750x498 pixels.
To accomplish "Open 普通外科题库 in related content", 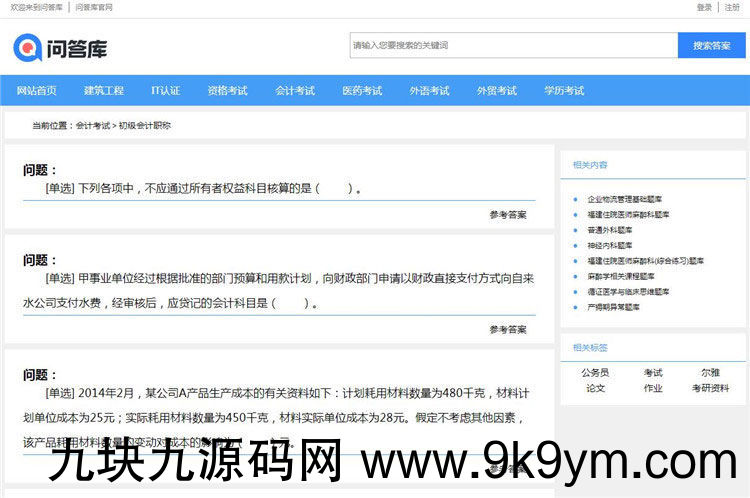I will 610,229.
